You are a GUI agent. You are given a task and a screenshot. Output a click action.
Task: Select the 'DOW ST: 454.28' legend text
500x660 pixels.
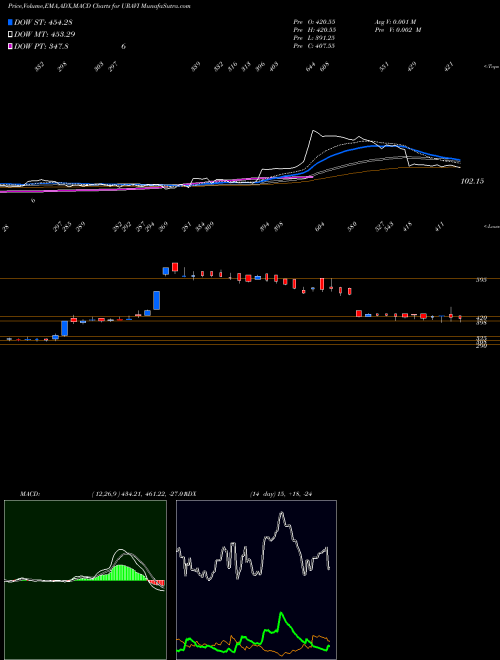click(43, 22)
